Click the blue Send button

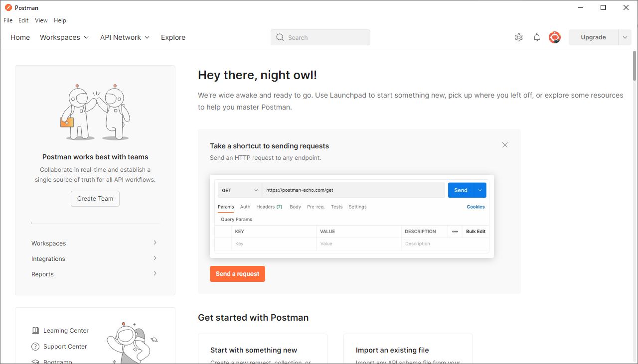pyautogui.click(x=461, y=190)
